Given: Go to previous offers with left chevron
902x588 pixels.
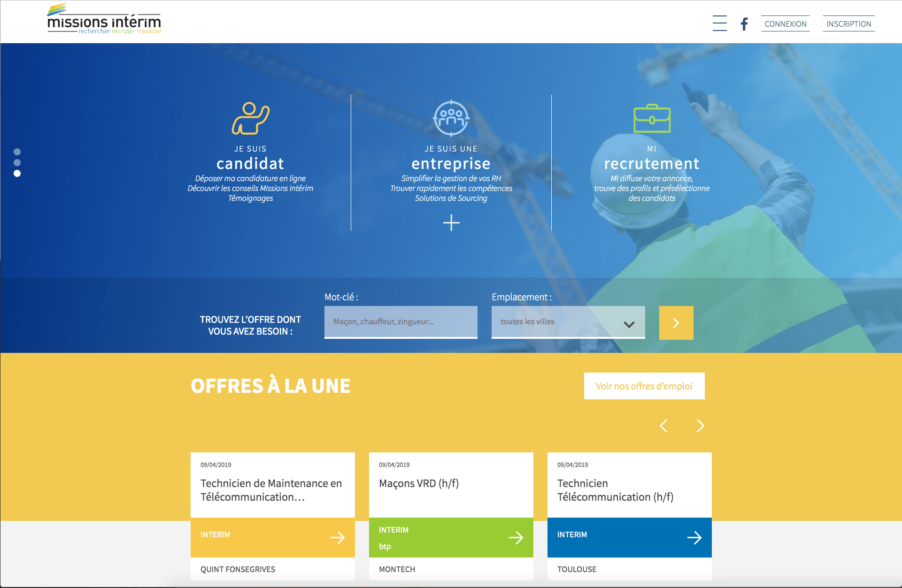Looking at the screenshot, I should 663,426.
